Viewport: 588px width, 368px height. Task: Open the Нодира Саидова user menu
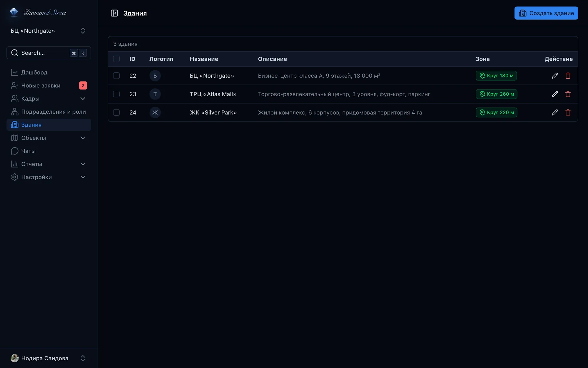click(49, 358)
